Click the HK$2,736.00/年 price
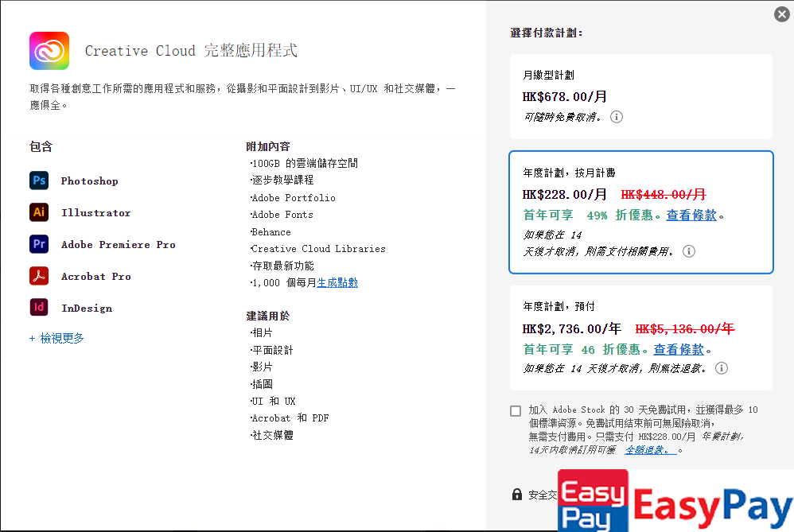 pos(572,329)
